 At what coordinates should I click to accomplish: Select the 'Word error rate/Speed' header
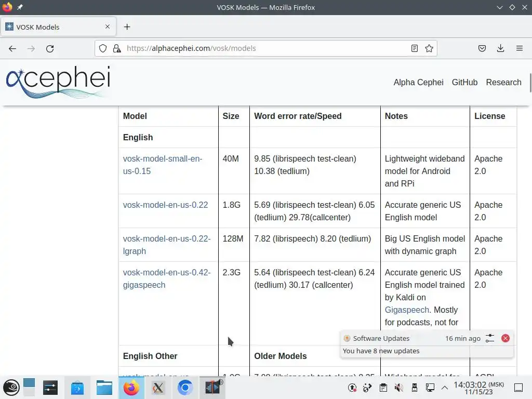(x=298, y=116)
